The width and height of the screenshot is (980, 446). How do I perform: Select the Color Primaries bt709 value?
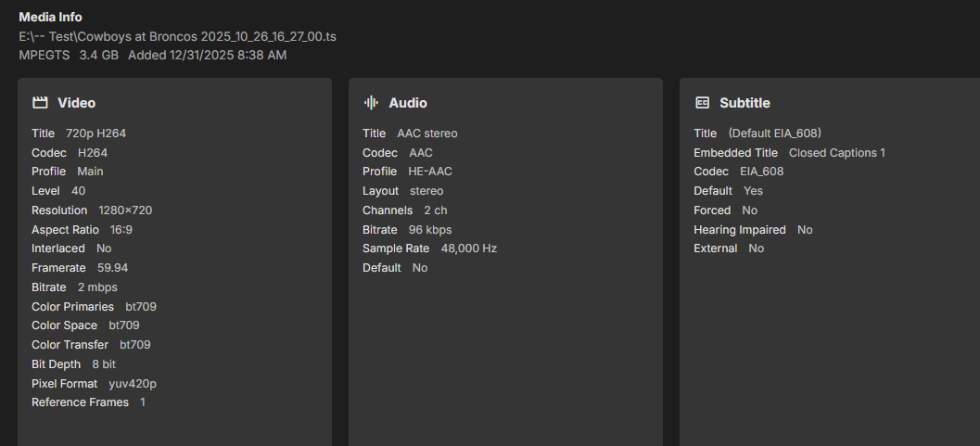coord(147,306)
